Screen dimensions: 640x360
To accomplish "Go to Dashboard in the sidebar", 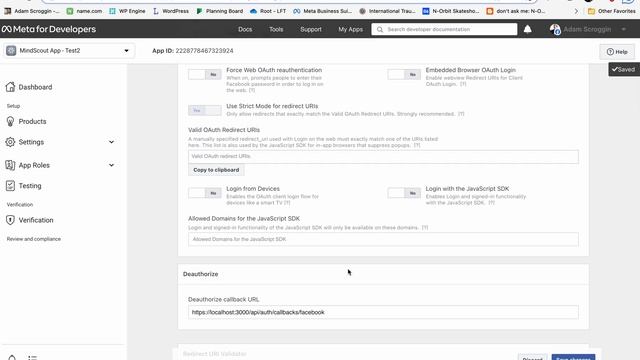I will tap(35, 87).
